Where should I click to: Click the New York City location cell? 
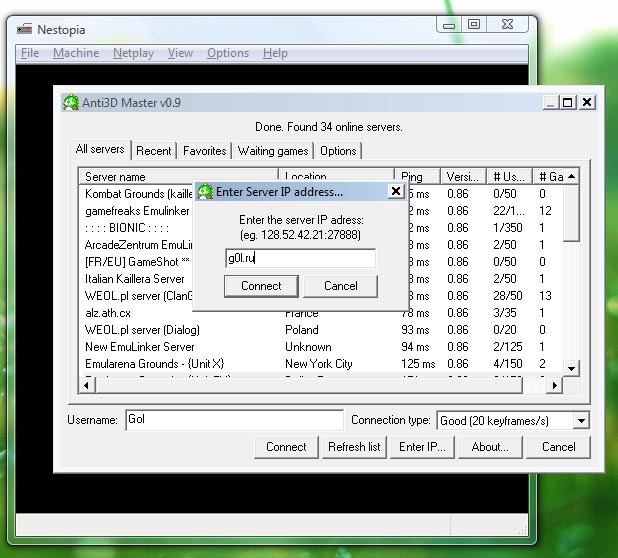pyautogui.click(x=318, y=364)
